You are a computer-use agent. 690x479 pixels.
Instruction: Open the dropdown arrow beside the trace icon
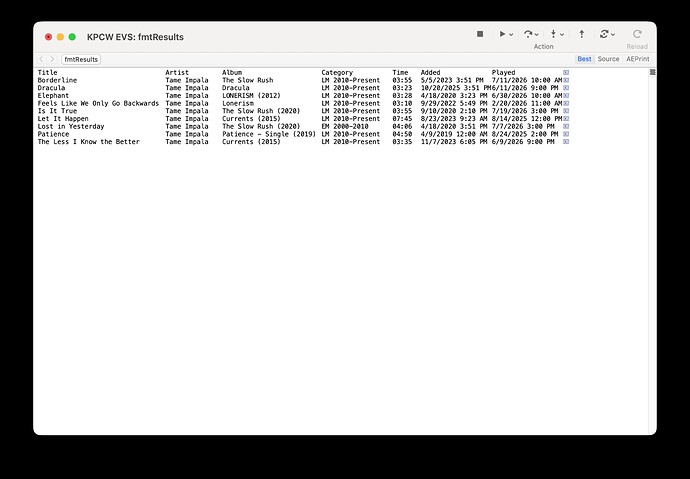tap(613, 34)
